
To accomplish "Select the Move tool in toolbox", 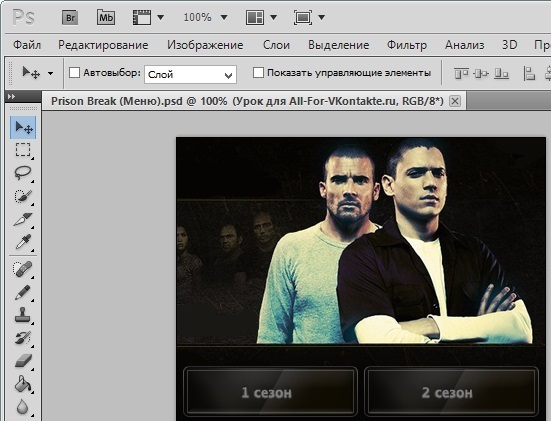I will (x=23, y=128).
